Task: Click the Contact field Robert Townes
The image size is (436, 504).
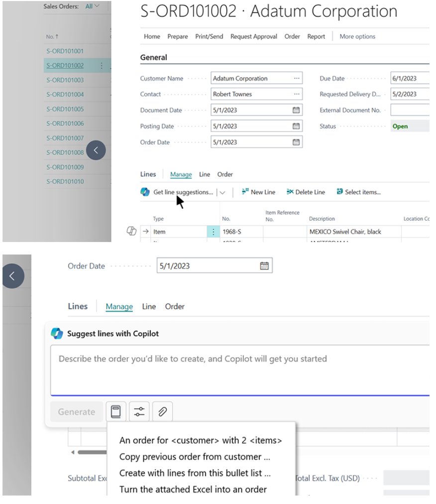Action: click(x=256, y=94)
